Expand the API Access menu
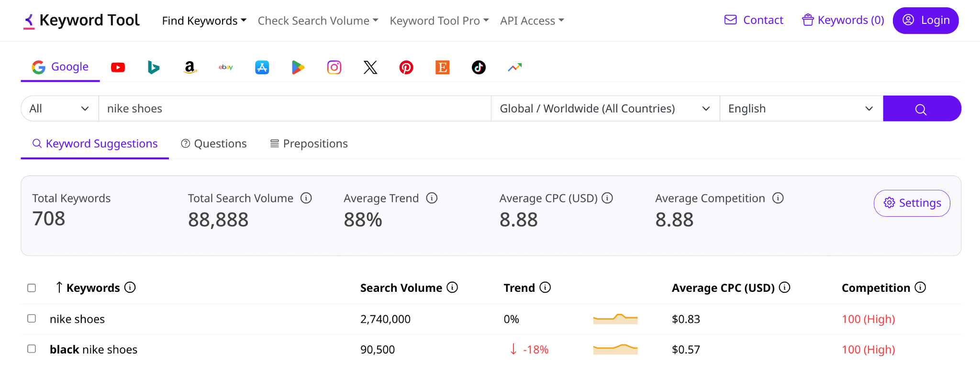 click(532, 21)
